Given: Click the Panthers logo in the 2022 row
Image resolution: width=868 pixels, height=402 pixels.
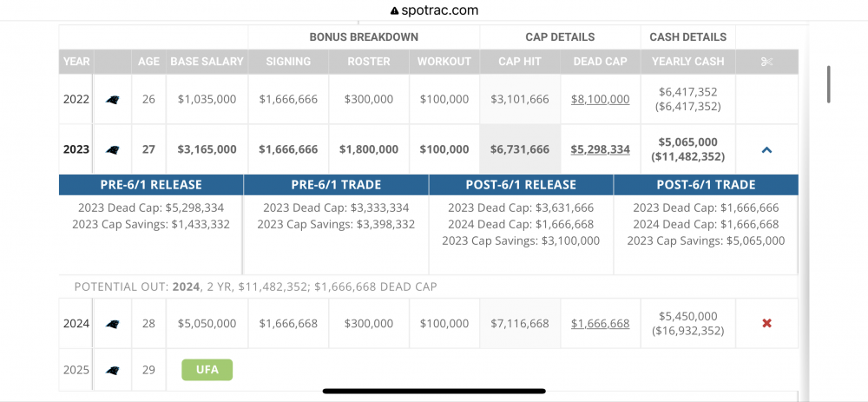Looking at the screenshot, I should click(112, 100).
